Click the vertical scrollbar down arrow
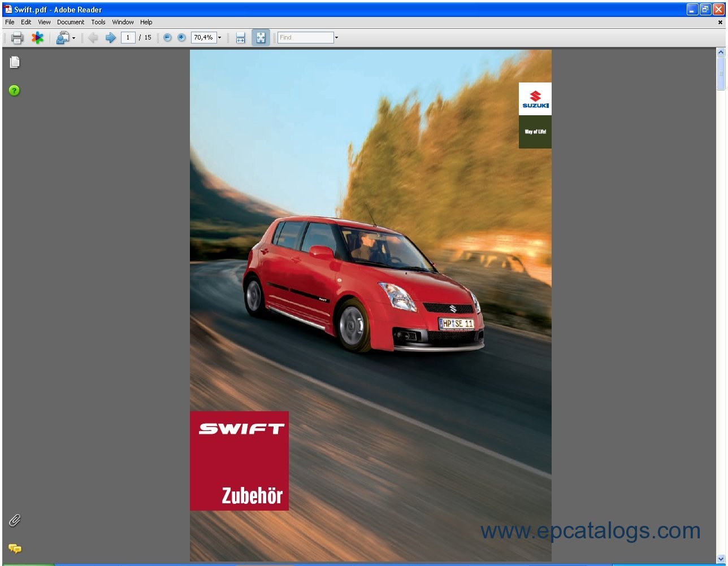The height and width of the screenshot is (566, 728). pyautogui.click(x=721, y=558)
